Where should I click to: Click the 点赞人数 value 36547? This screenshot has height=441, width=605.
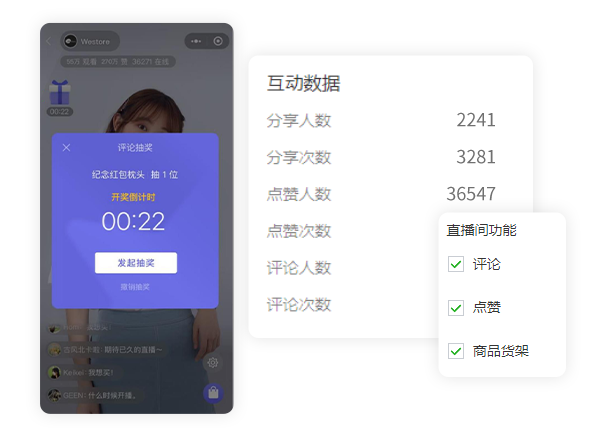click(x=471, y=194)
